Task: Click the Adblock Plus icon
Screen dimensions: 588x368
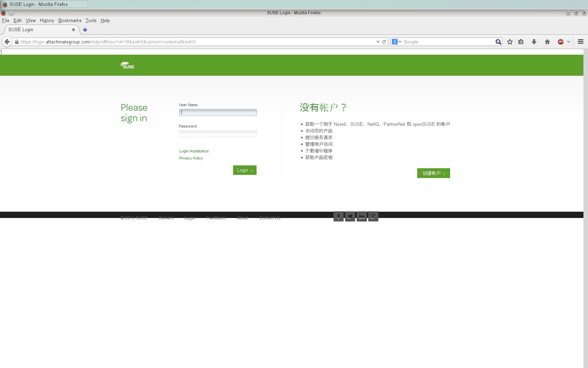Action: click(x=561, y=42)
